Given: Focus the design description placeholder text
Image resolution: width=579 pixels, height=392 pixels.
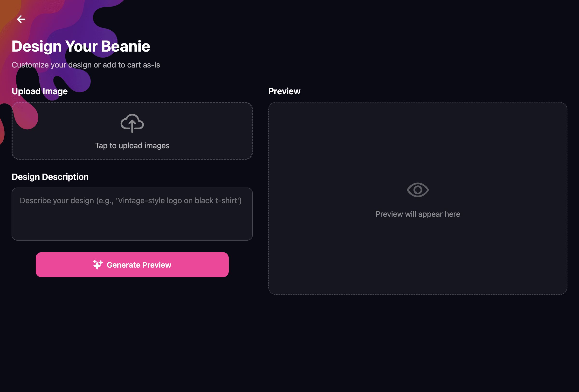Looking at the screenshot, I should [131, 200].
